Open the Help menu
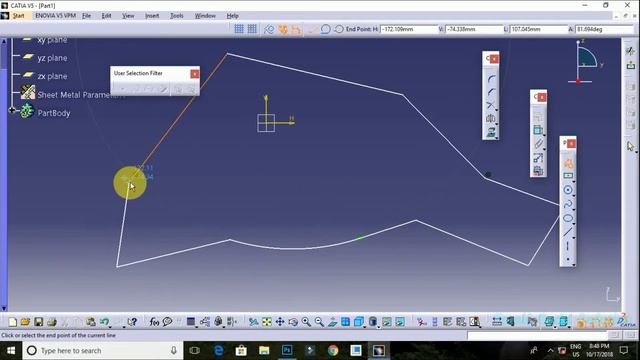 233,16
